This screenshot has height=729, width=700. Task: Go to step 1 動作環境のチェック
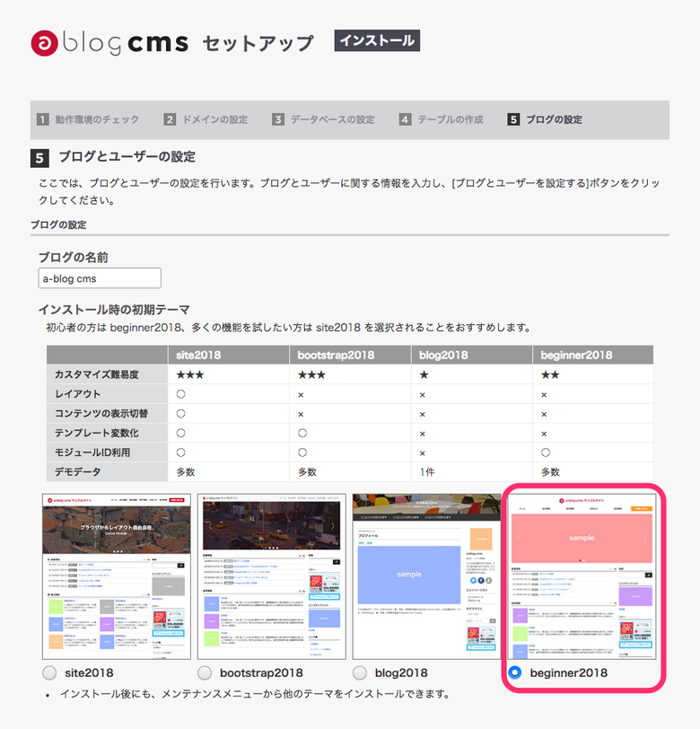tap(88, 119)
